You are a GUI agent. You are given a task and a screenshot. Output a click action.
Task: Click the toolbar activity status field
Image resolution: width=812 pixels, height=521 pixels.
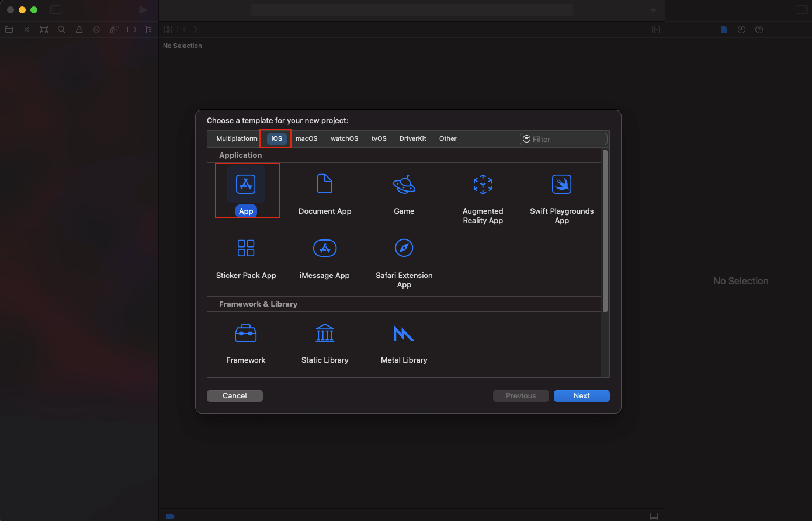[412, 10]
